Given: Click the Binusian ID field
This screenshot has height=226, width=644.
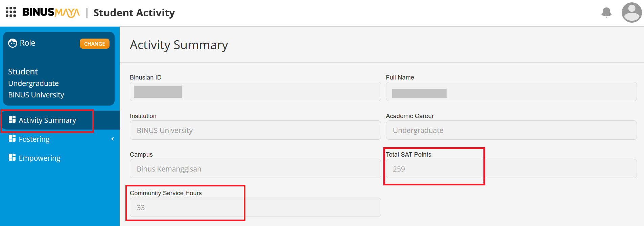Looking at the screenshot, I should 255,91.
